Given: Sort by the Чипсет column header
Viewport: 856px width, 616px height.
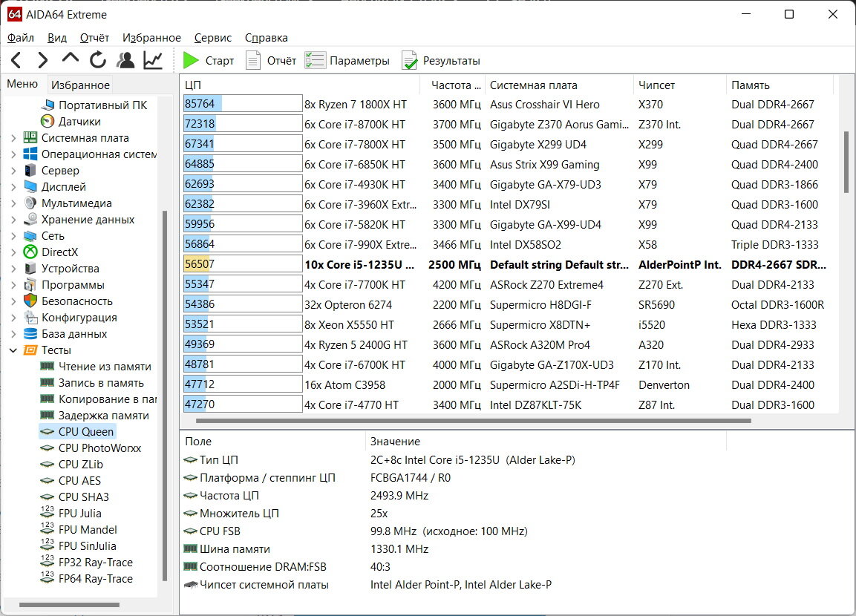Looking at the screenshot, I should [680, 85].
